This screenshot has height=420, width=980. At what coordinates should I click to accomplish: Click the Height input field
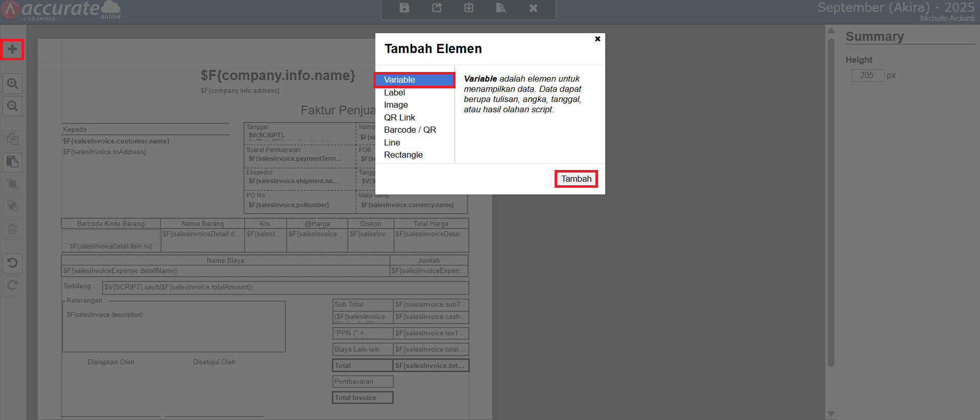[867, 76]
